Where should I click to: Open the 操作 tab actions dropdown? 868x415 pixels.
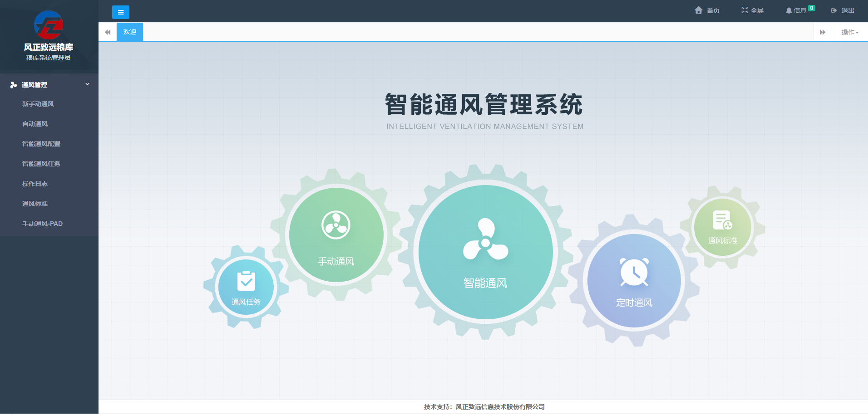coord(849,32)
